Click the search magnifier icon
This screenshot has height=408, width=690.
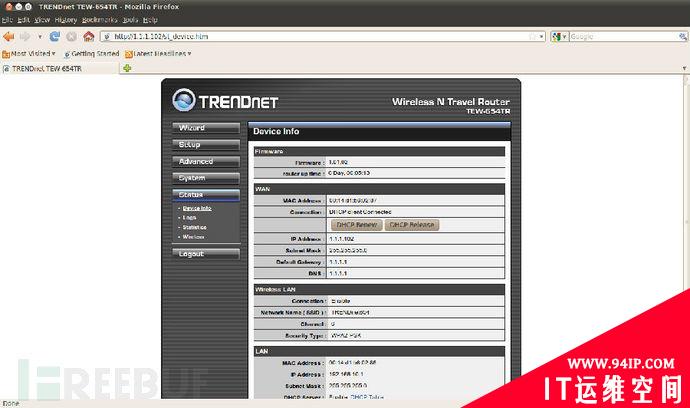(x=683, y=37)
